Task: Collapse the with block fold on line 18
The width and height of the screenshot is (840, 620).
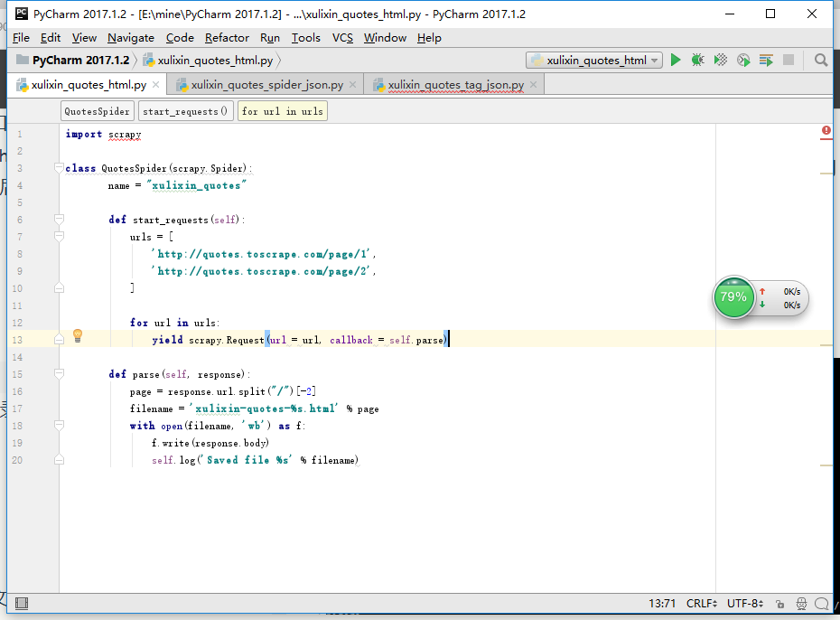Action: (59, 425)
